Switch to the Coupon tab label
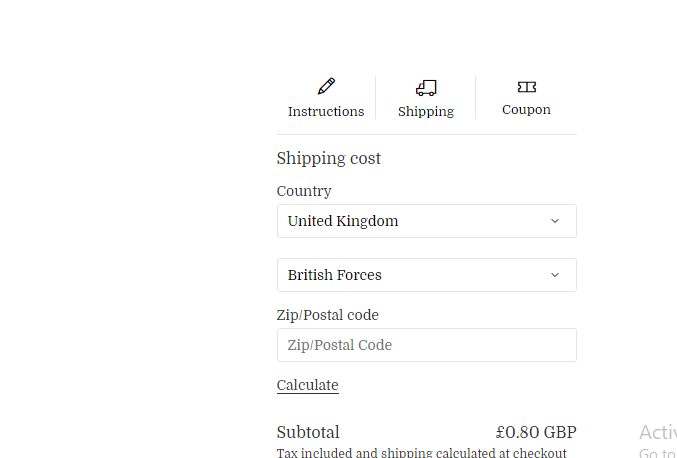 [x=526, y=110]
